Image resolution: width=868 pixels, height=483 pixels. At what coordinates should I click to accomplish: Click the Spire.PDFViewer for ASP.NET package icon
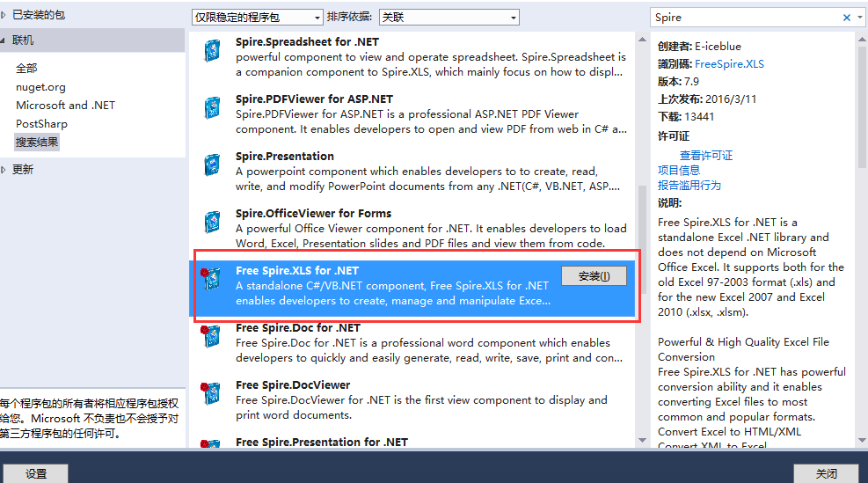click(212, 107)
